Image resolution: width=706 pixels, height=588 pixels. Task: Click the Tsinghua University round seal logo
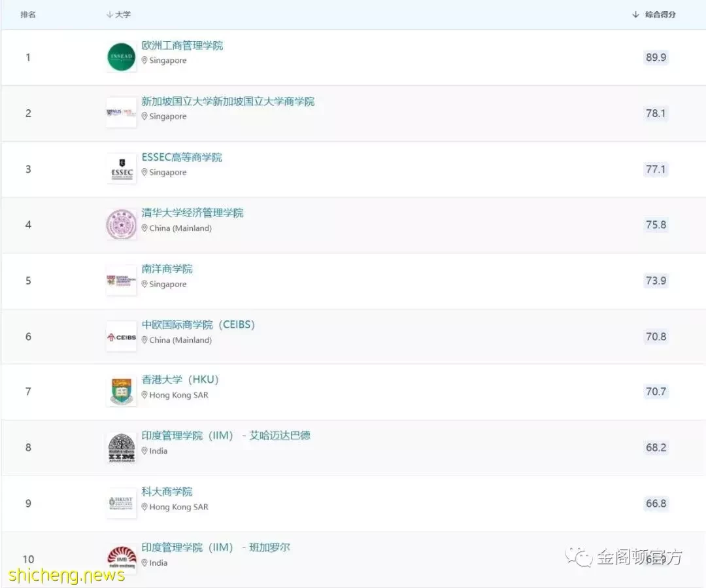(x=122, y=224)
